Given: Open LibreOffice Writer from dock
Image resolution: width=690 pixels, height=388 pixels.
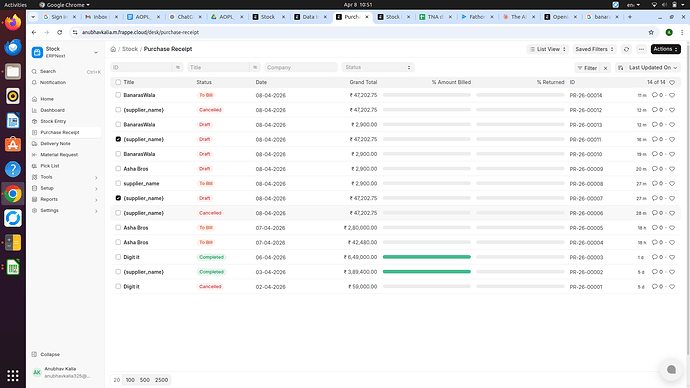Looking at the screenshot, I should tap(13, 121).
